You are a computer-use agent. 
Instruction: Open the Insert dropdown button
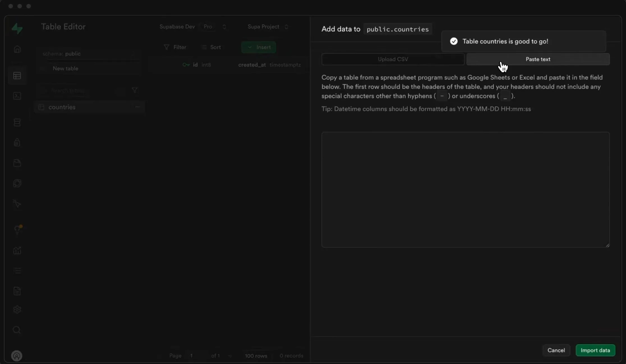[259, 47]
